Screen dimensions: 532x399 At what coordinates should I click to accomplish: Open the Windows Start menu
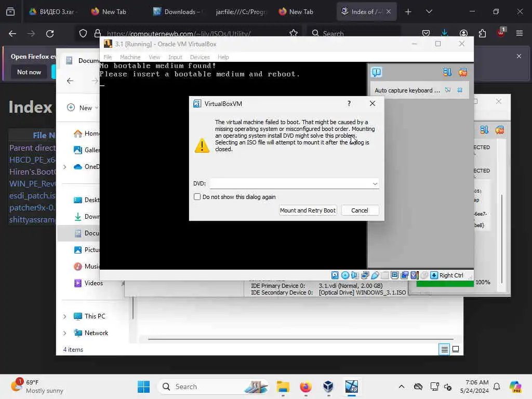click(x=143, y=387)
